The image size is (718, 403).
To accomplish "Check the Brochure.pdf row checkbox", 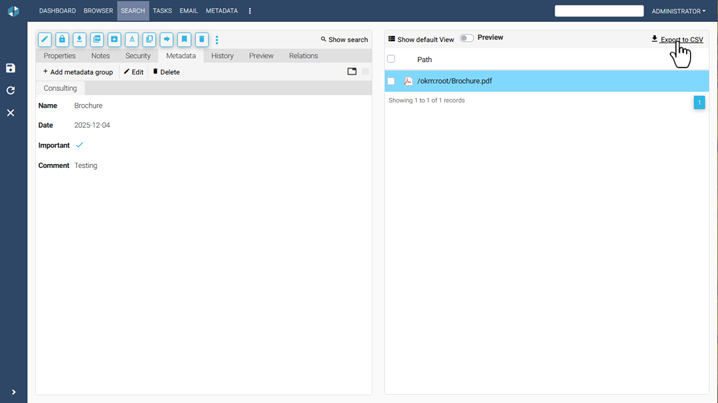I will click(x=391, y=81).
